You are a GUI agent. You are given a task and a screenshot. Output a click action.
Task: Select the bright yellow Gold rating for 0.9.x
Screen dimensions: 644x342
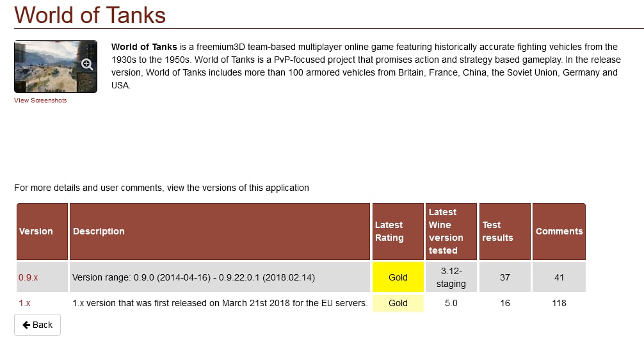point(398,277)
